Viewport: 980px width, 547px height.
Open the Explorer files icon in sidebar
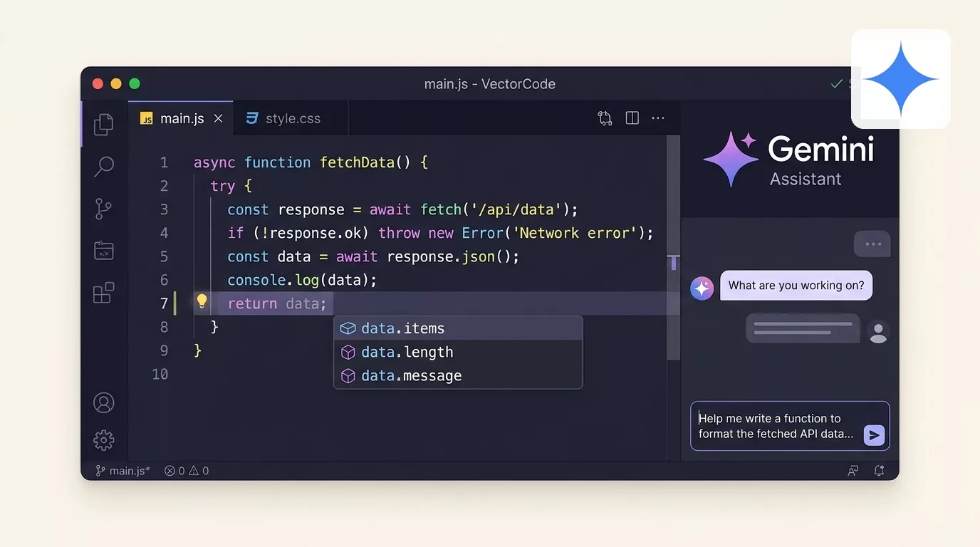pyautogui.click(x=104, y=125)
